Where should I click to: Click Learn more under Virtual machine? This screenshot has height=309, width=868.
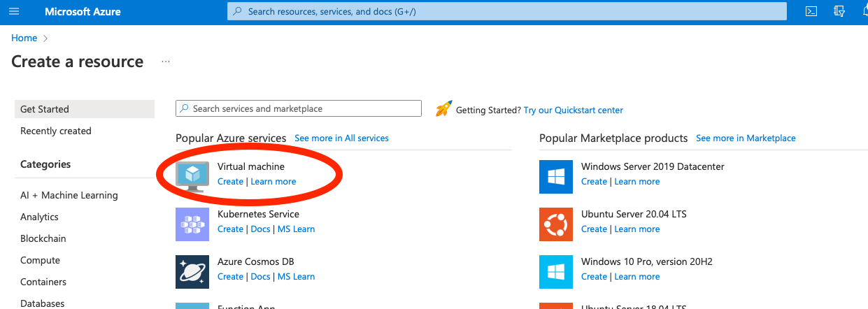coord(273,181)
